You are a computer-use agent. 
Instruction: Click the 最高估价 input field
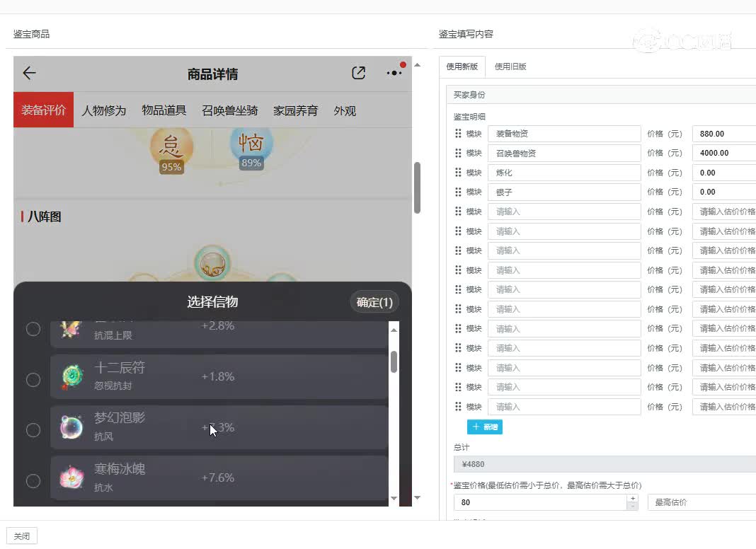(x=702, y=502)
